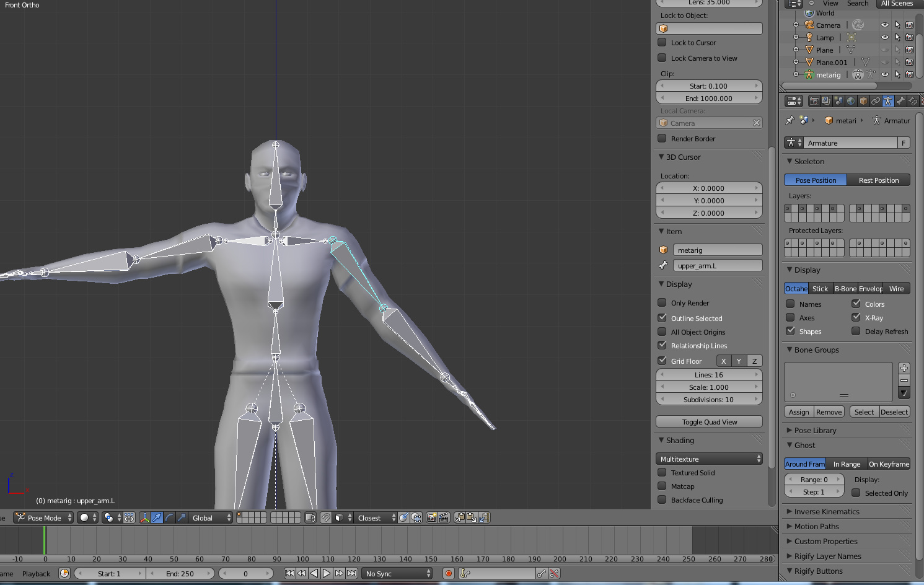924x585 pixels.
Task: Select the translate manipulator arrow icon
Action: point(157,517)
